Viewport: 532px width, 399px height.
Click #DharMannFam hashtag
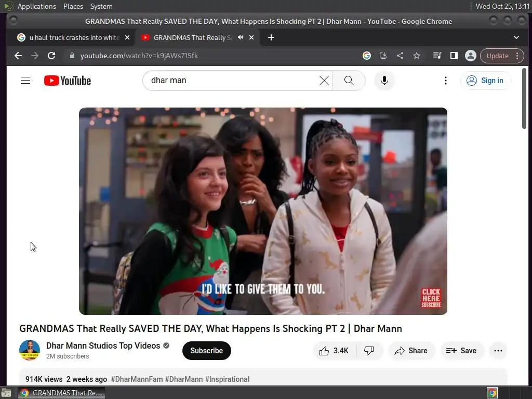[x=137, y=379]
